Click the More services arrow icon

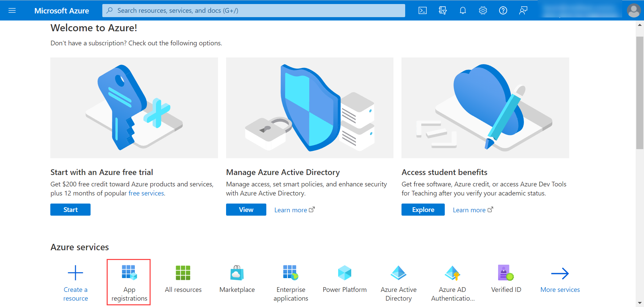pyautogui.click(x=560, y=273)
